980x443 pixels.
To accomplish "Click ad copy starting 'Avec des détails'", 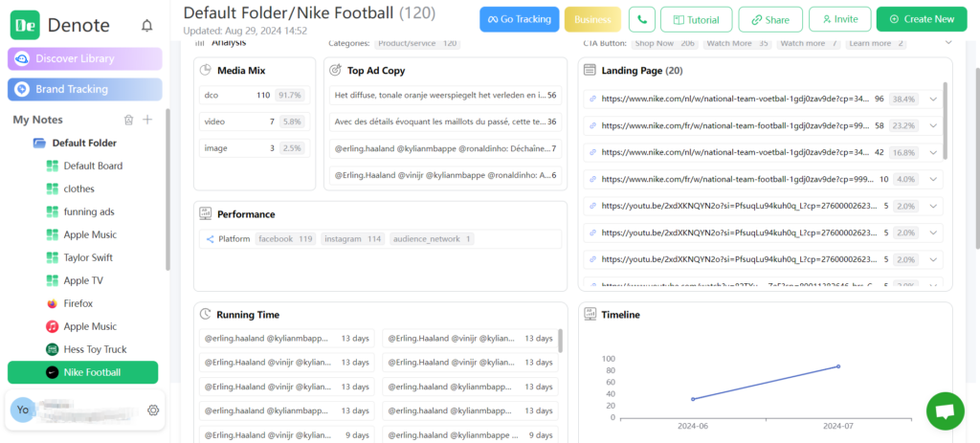I will [x=445, y=122].
